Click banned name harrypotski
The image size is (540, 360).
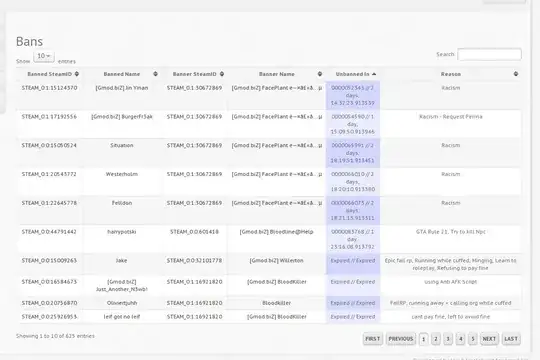tap(122, 232)
